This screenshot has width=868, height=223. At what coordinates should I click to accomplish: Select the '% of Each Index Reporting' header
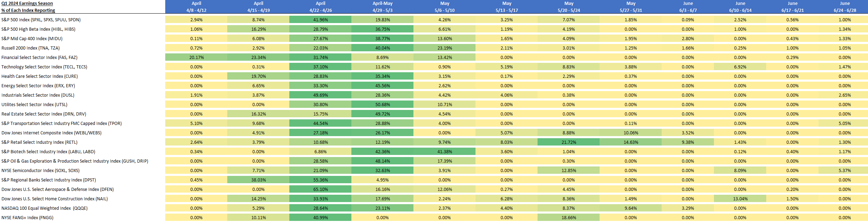point(28,10)
